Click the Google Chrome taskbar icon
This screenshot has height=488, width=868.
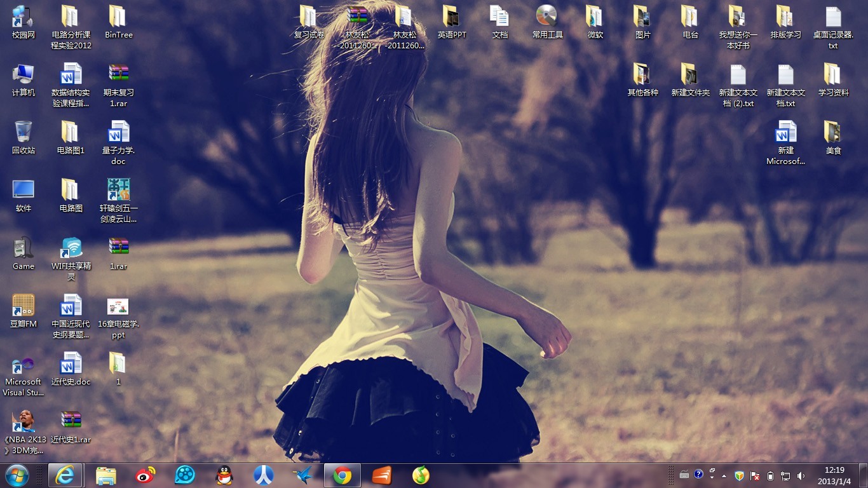342,475
